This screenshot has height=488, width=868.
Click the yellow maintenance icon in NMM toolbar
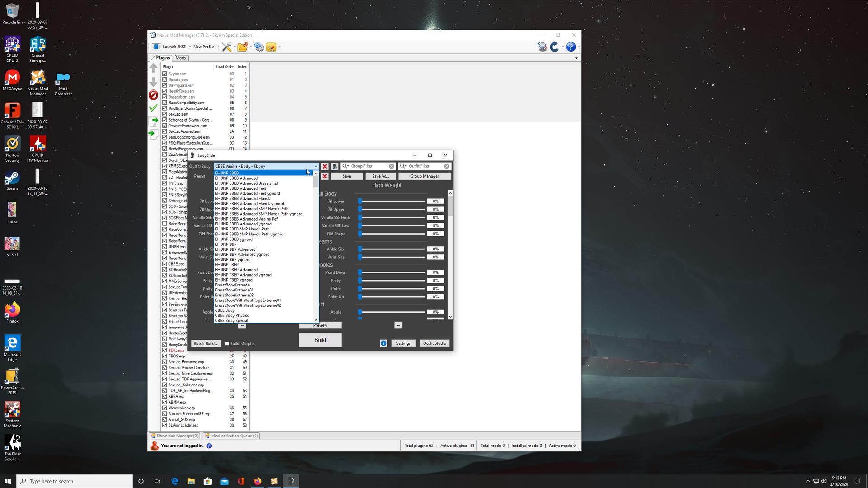point(271,47)
